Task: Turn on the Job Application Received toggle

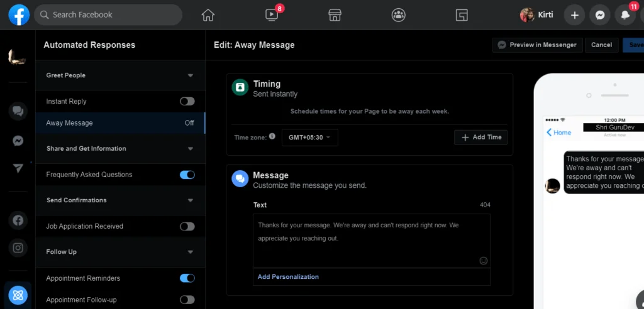Action: coord(187,226)
